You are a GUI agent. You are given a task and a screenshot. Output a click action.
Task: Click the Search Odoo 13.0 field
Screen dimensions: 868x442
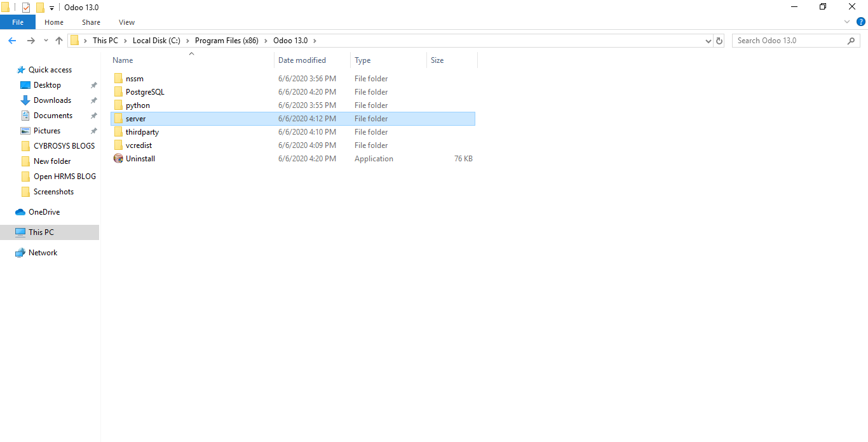(788, 41)
